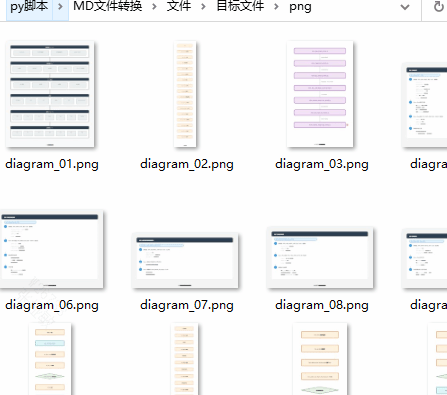Select the diagram_03.png thumbnail
Image resolution: width=447 pixels, height=395 pixels.
[320, 94]
